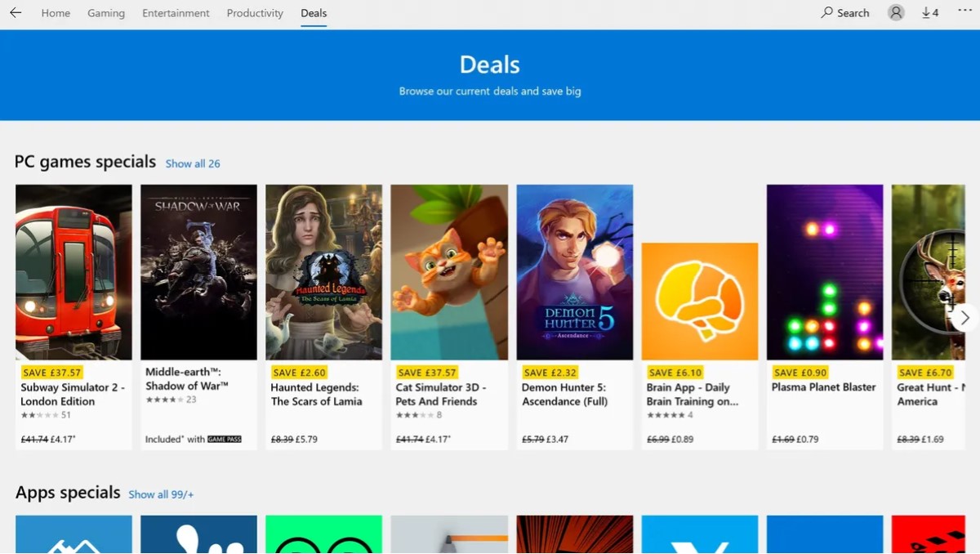Show all 99/+ apps specials
The height and width of the screenshot is (554, 980).
161,494
